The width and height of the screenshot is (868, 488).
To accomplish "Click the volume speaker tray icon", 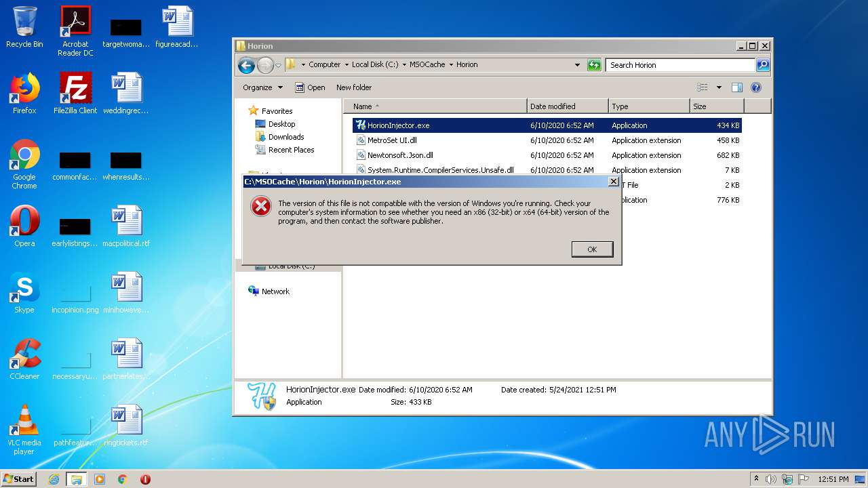I will (x=771, y=479).
